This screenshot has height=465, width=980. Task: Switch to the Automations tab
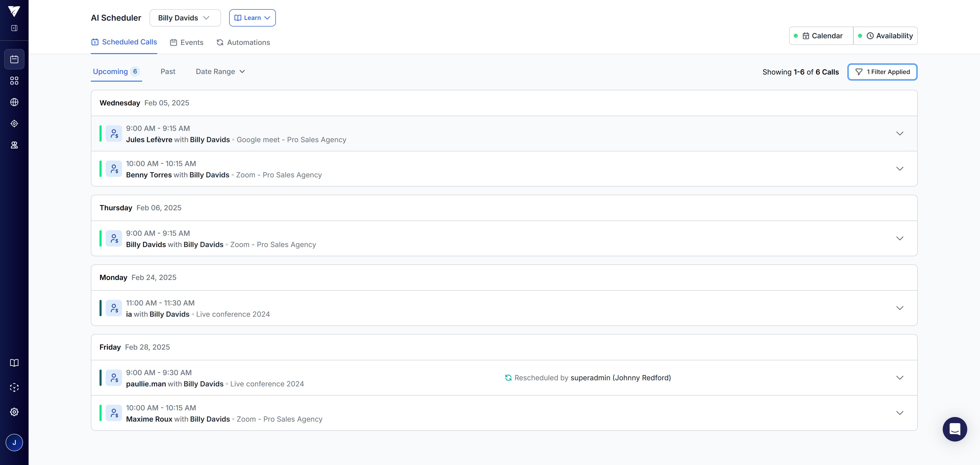(x=243, y=42)
